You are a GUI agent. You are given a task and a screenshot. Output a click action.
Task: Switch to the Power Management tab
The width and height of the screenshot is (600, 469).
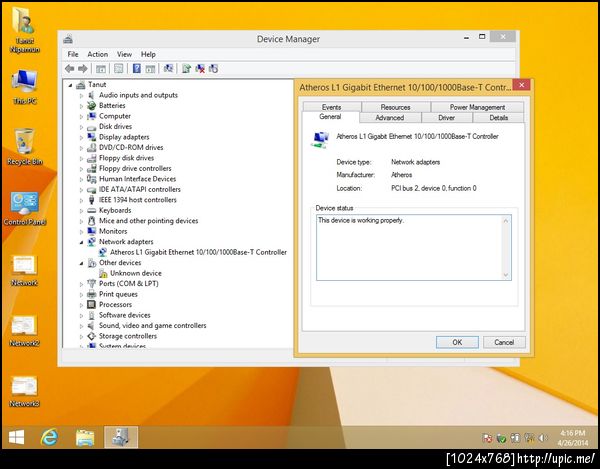[x=477, y=107]
